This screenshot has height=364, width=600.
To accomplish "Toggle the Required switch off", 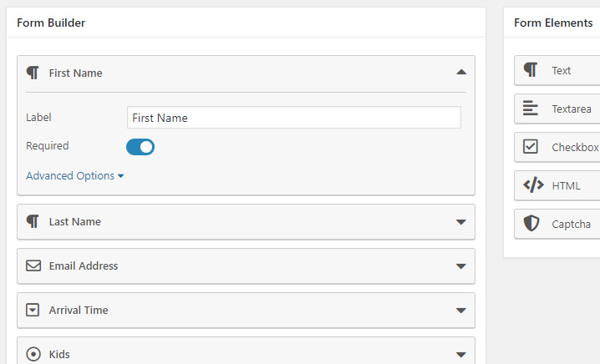I will (x=140, y=147).
